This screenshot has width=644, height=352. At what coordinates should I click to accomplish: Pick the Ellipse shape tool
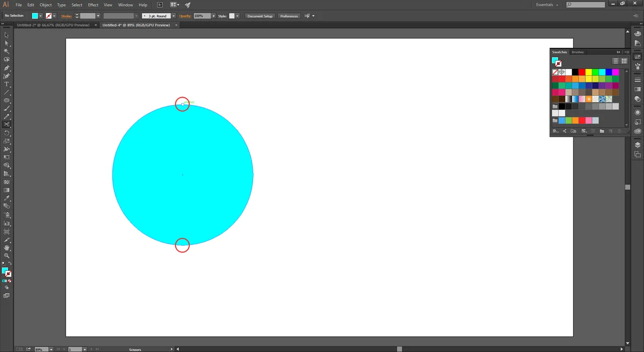click(7, 101)
